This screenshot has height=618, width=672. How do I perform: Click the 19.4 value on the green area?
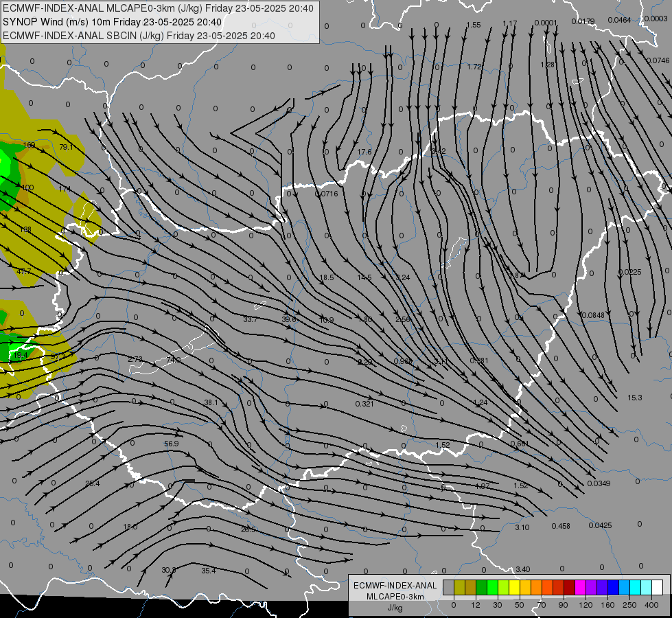(x=21, y=355)
